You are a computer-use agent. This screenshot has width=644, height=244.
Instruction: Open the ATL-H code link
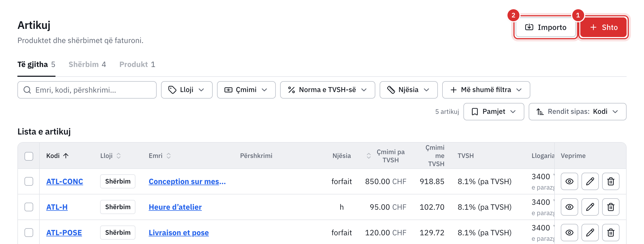(57, 207)
